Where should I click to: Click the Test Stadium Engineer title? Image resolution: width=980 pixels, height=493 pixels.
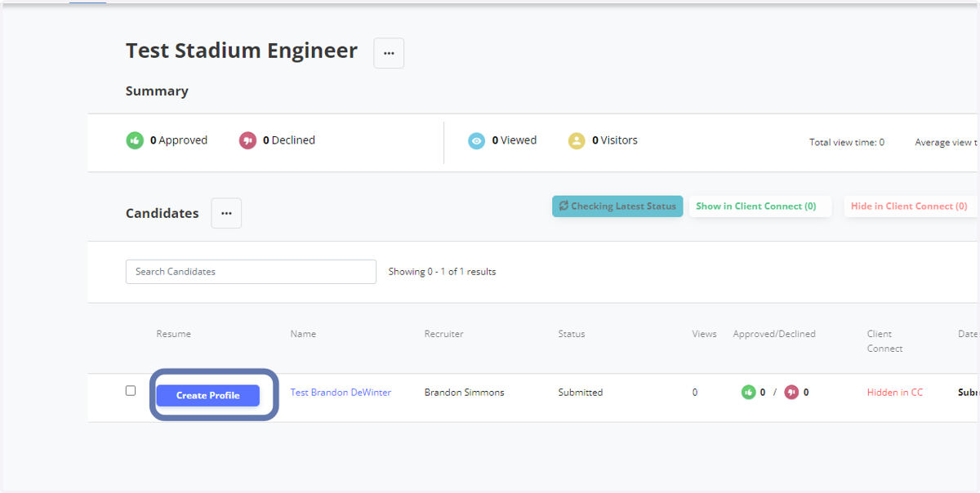[242, 51]
